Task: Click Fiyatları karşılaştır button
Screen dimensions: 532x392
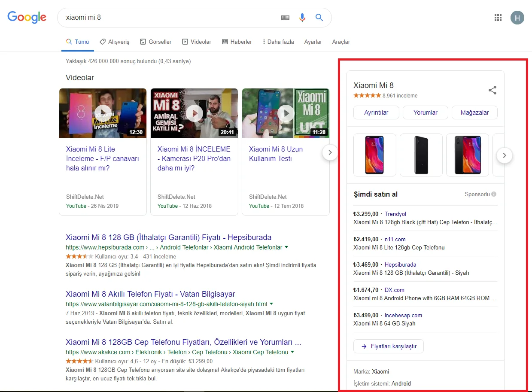Action: [389, 346]
